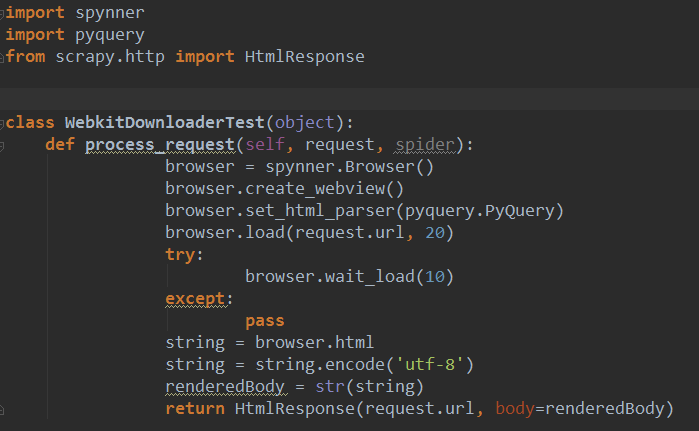This screenshot has width=699, height=431.
Task: Click the 'class' keyword
Action: (x=30, y=123)
